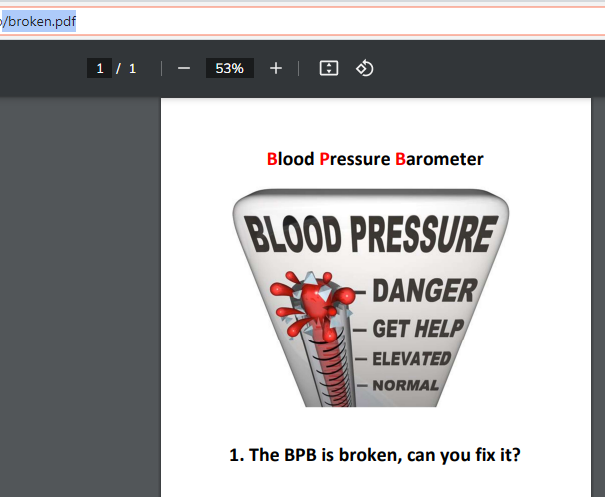This screenshot has width=605, height=497.
Task: Click the red letter P in Pressure
Action: click(325, 159)
